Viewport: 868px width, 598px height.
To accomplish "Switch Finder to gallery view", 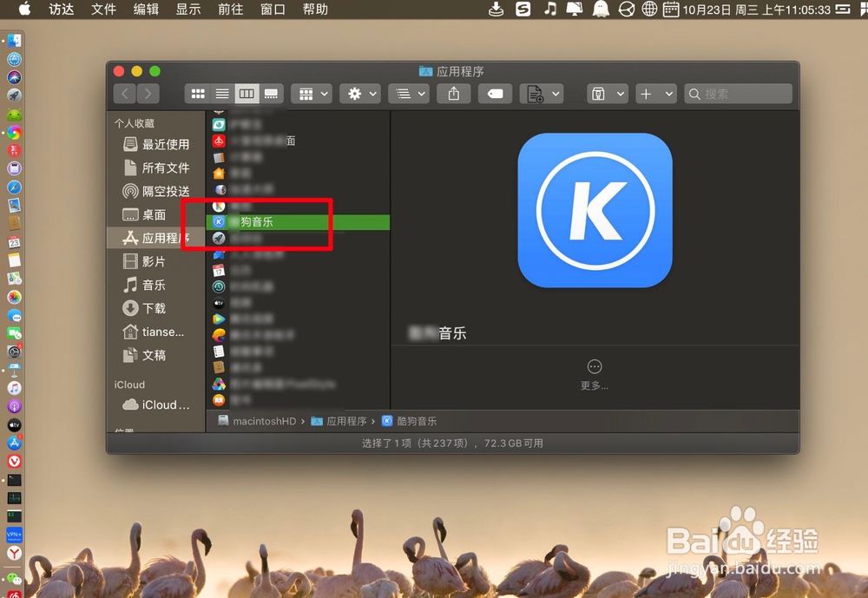I will click(x=271, y=94).
